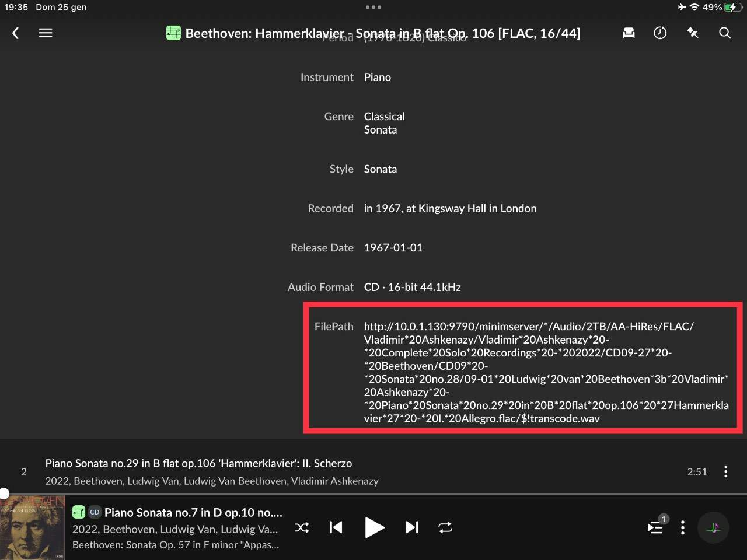Open the play queue list icon
The image size is (747, 560).
pos(655,528)
